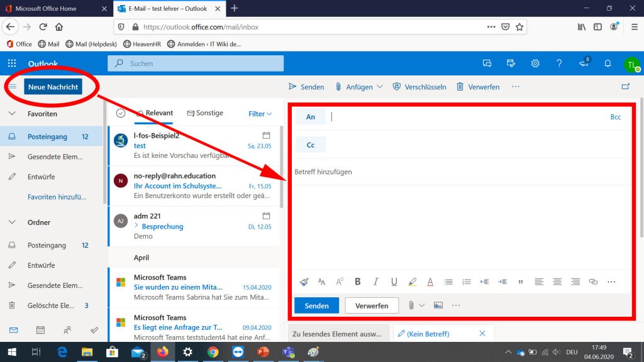Collapse the Favoriten folder section
Image resolution: width=644 pixels, height=362 pixels.
(13, 114)
